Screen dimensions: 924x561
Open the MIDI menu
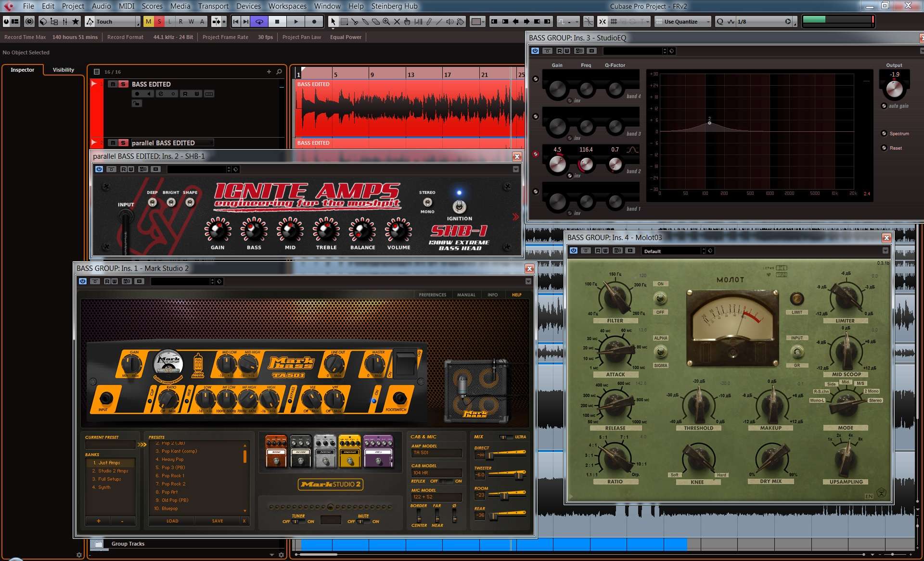point(127,6)
